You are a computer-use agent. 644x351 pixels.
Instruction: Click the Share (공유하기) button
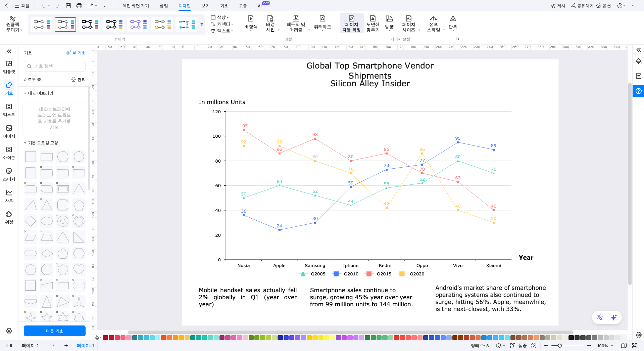pyautogui.click(x=582, y=6)
